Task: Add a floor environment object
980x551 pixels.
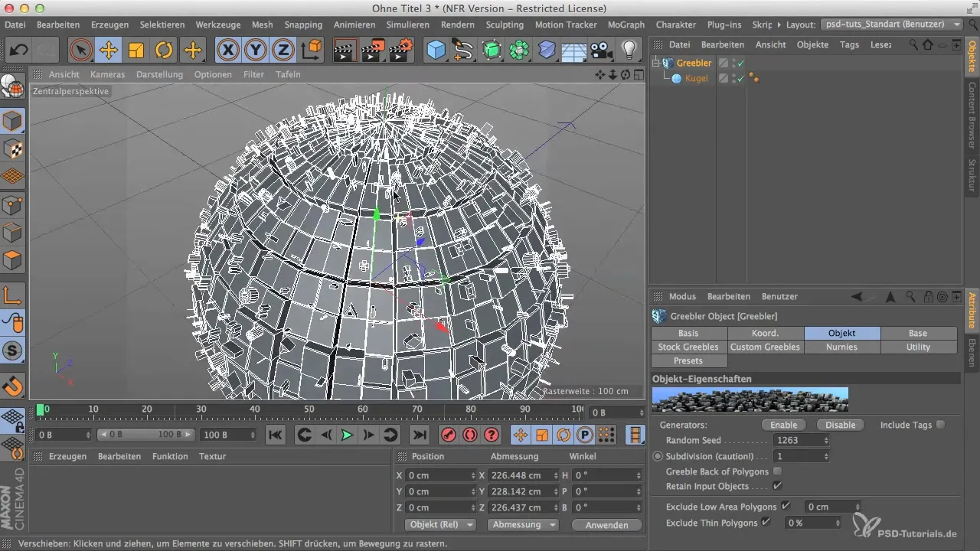Action: [574, 51]
